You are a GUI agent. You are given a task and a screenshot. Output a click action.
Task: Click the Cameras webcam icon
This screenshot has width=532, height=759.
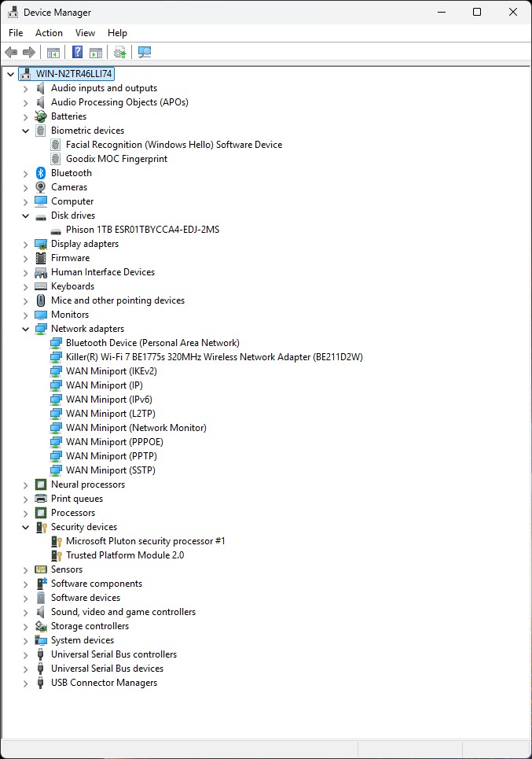pos(41,187)
